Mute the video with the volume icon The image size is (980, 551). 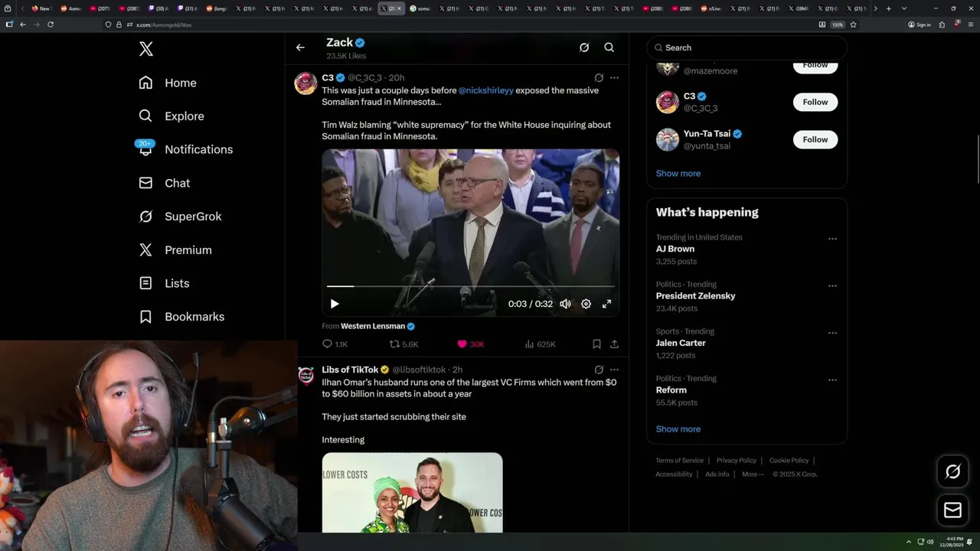(565, 304)
